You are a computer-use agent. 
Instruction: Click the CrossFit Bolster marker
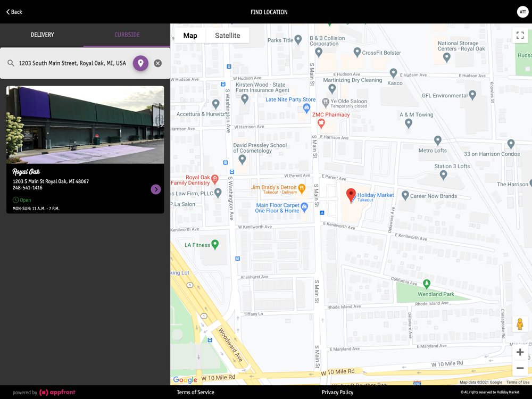point(357,52)
